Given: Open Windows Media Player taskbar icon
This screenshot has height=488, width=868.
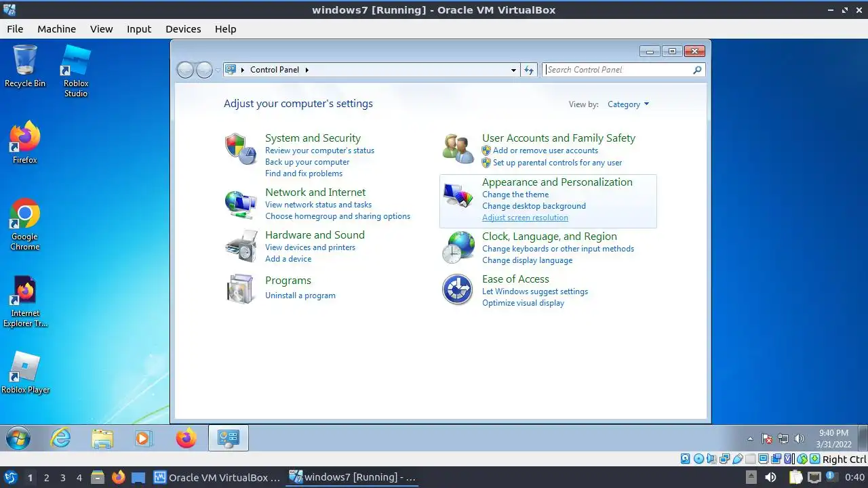Looking at the screenshot, I should [x=143, y=439].
